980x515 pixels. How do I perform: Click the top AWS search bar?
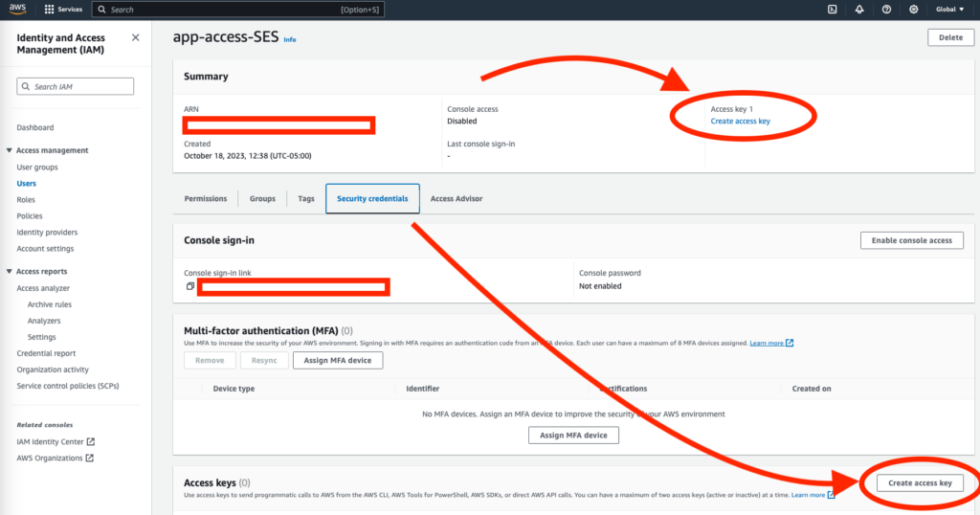[x=238, y=10]
